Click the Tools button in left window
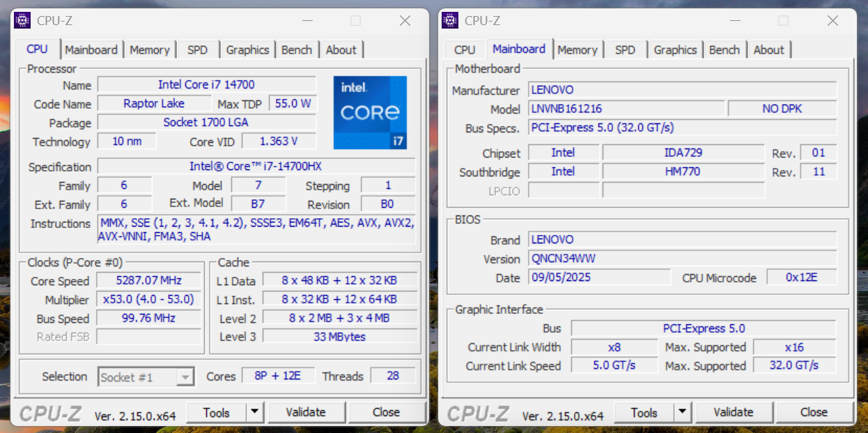The width and height of the screenshot is (868, 433). [x=217, y=412]
